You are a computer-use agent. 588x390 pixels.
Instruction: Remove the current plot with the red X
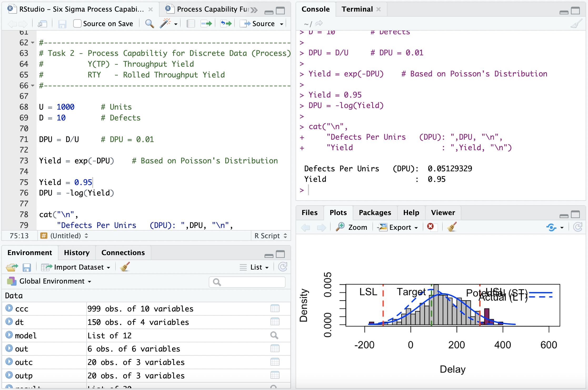coord(430,227)
